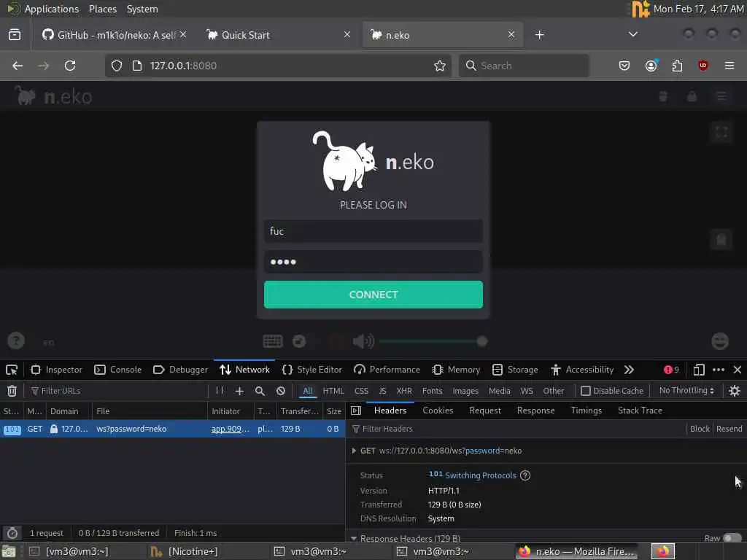The height and width of the screenshot is (560, 747).
Task: Filter requests by Fonts
Action: pyautogui.click(x=432, y=391)
